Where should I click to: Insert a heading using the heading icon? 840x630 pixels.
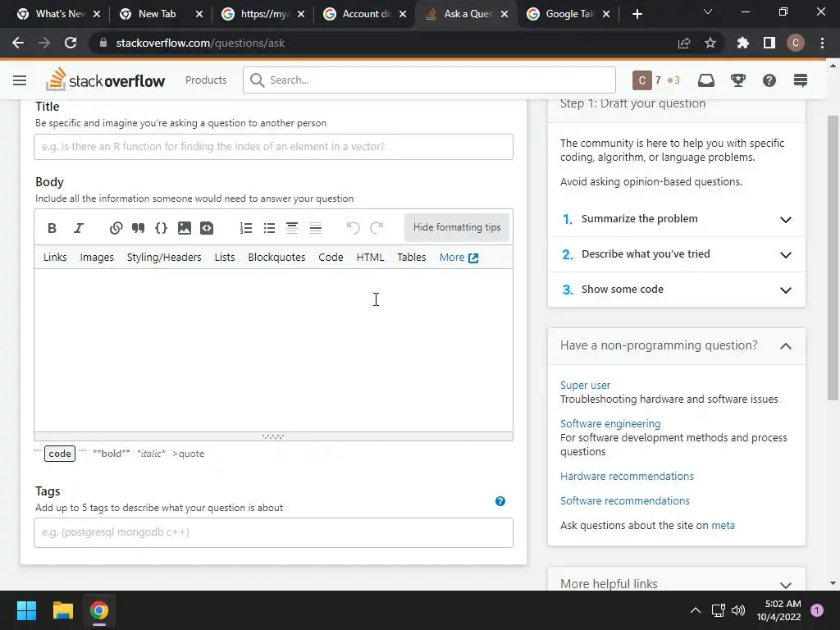click(x=292, y=228)
